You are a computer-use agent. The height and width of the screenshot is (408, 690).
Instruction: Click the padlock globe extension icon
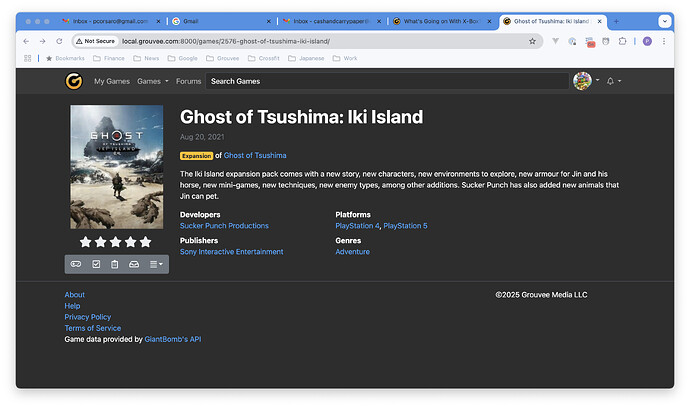click(572, 41)
